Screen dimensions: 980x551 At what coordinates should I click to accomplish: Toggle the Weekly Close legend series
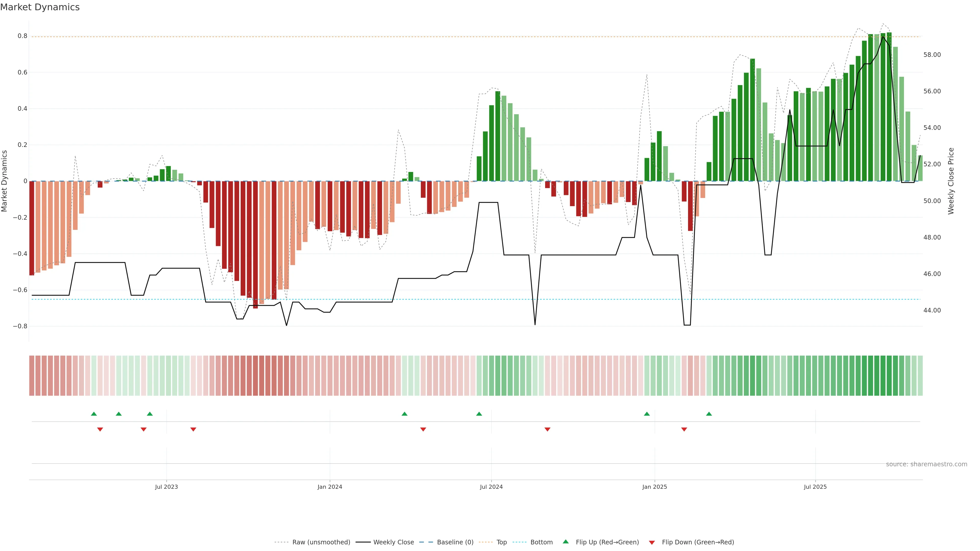click(393, 542)
